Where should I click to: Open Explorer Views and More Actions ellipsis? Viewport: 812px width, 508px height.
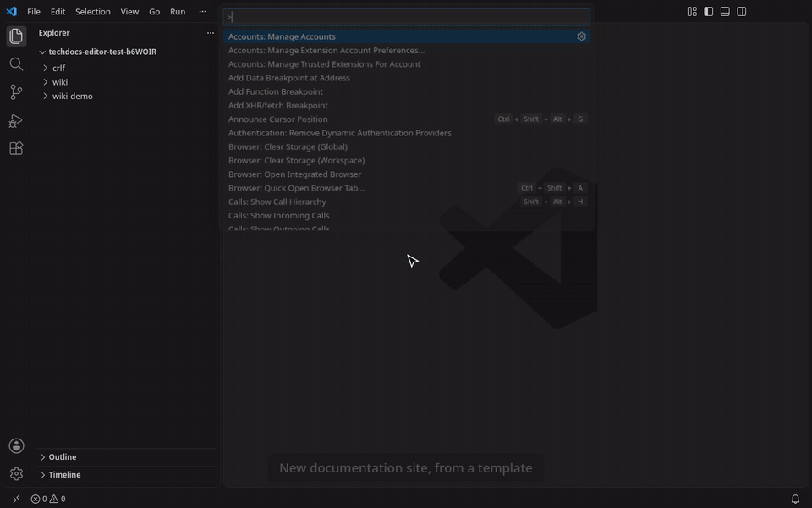click(211, 33)
